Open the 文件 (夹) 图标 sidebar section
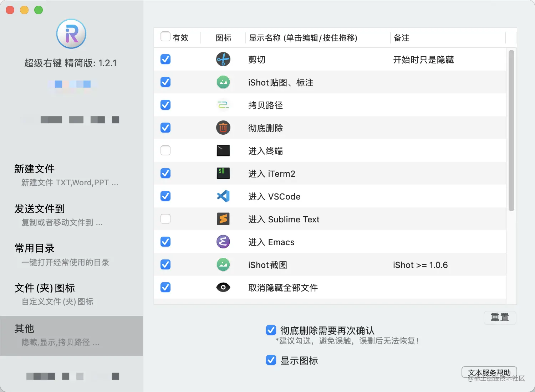This screenshot has width=535, height=392. coord(71,295)
